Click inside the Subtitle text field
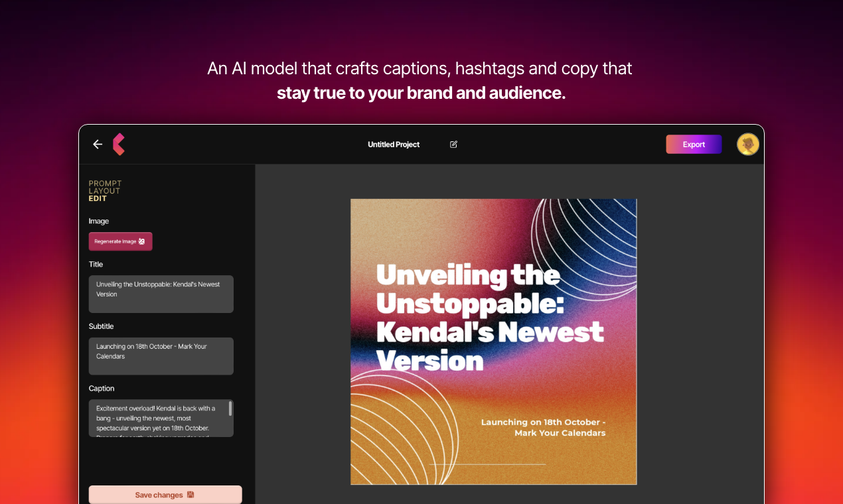The height and width of the screenshot is (504, 843). point(161,356)
